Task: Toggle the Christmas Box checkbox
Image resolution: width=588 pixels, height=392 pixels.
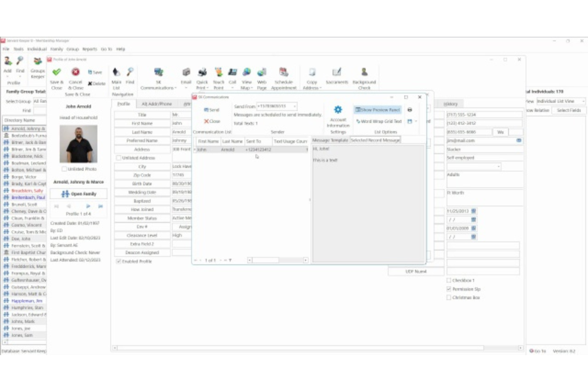Action: tap(449, 297)
